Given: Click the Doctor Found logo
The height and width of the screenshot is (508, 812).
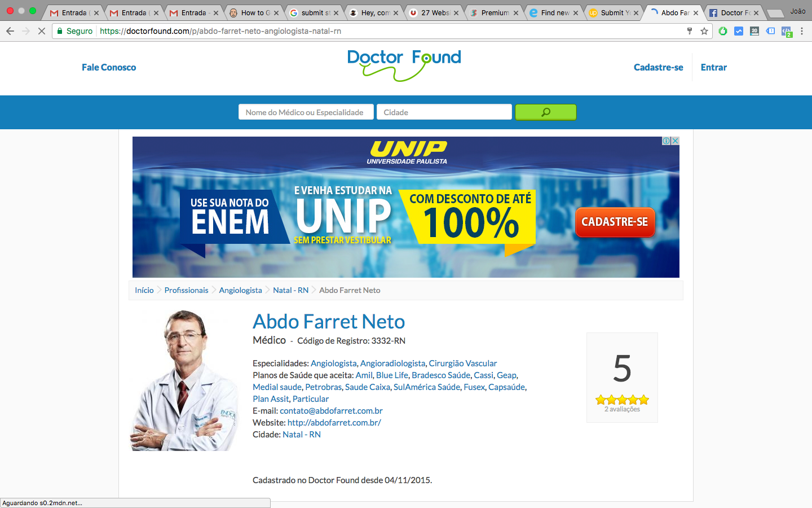Looking at the screenshot, I should [404, 65].
